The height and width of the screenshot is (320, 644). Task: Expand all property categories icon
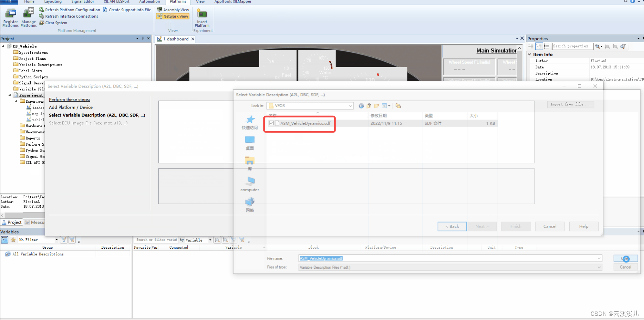[x=531, y=46]
